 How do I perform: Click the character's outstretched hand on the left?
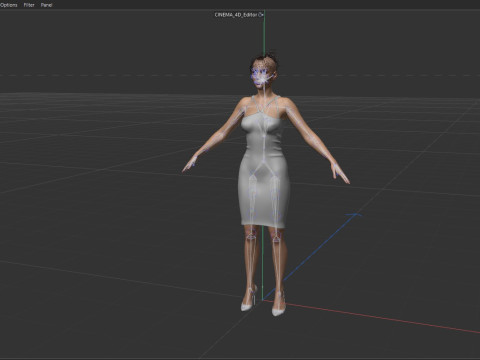click(x=190, y=164)
